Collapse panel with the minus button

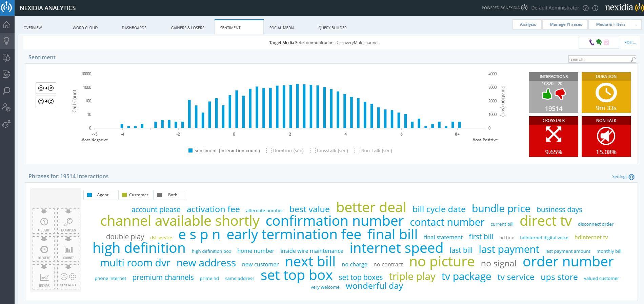pos(636,24)
